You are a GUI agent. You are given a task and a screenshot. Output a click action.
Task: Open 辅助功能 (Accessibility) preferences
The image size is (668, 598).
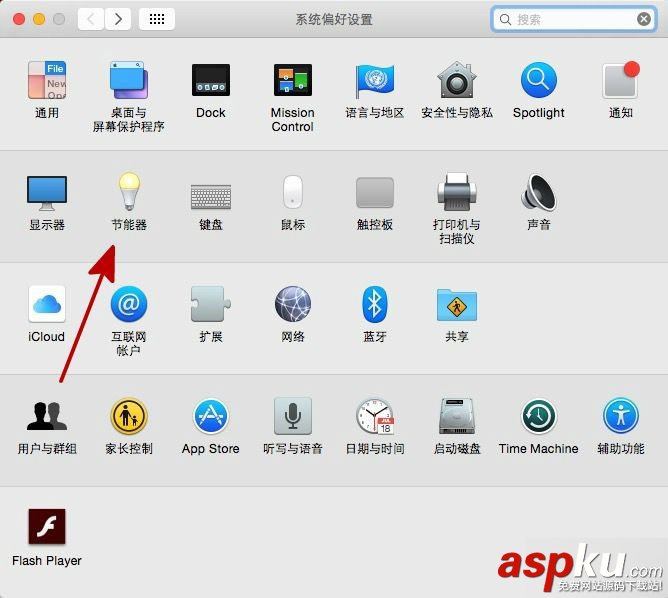[x=621, y=416]
